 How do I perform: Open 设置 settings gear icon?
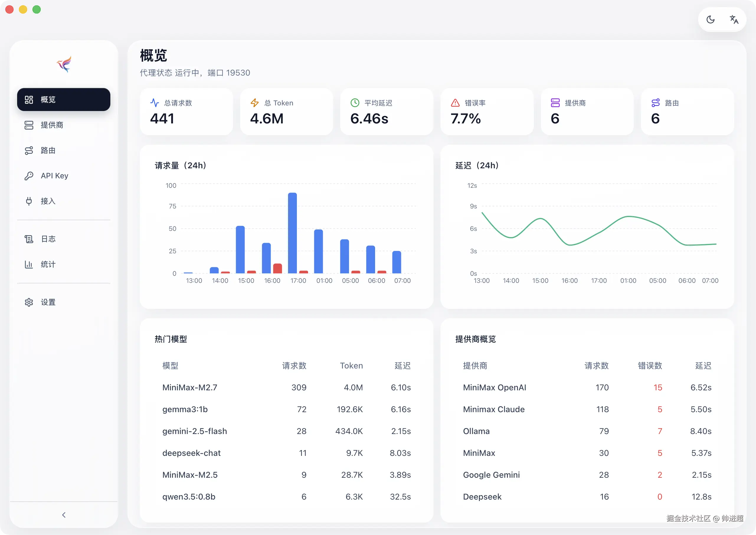29,302
